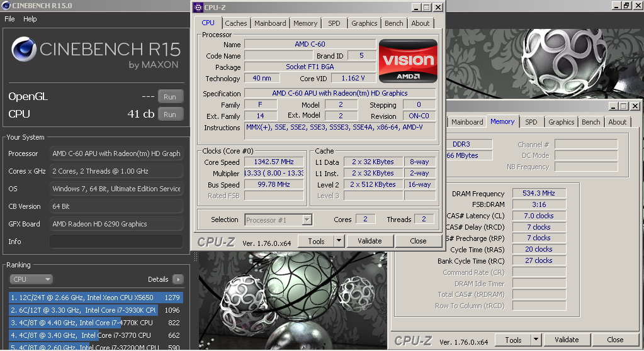This screenshot has height=351, width=644.
Task: Click the Technology value 40 nm
Action: (x=262, y=78)
